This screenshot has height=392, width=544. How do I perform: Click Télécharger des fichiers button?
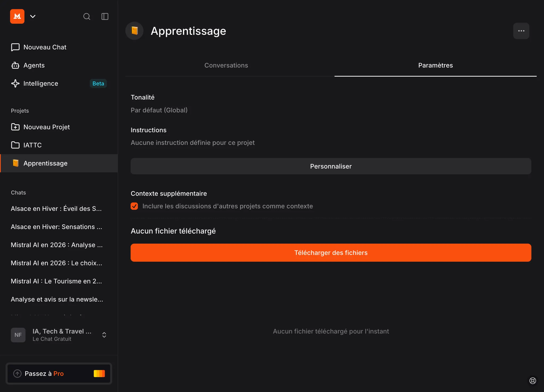[331, 253]
